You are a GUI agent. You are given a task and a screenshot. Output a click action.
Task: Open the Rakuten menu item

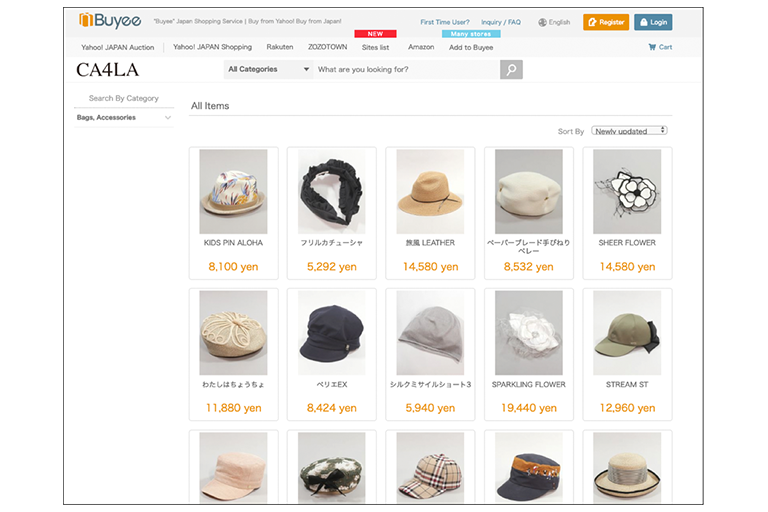tap(280, 47)
